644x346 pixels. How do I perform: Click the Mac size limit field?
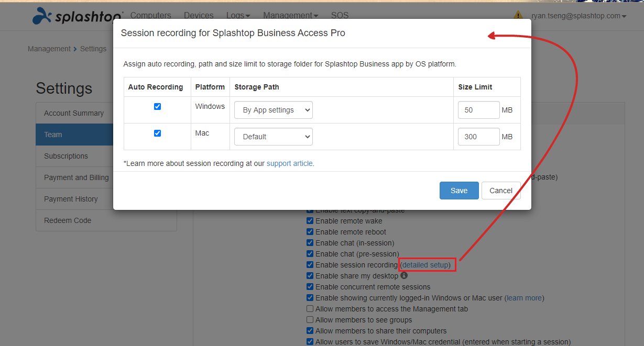click(x=479, y=137)
